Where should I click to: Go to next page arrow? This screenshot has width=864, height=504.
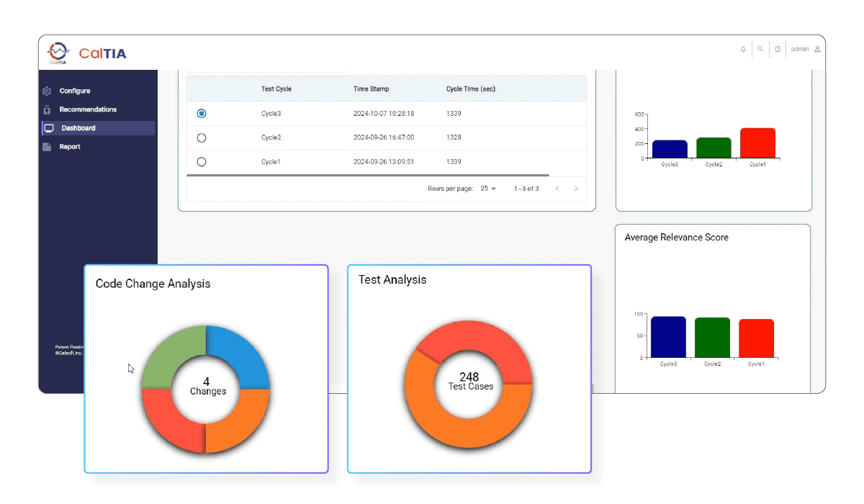click(576, 189)
